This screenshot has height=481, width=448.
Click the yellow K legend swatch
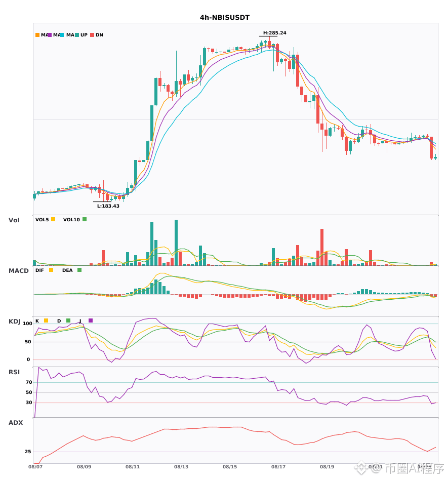(46, 320)
